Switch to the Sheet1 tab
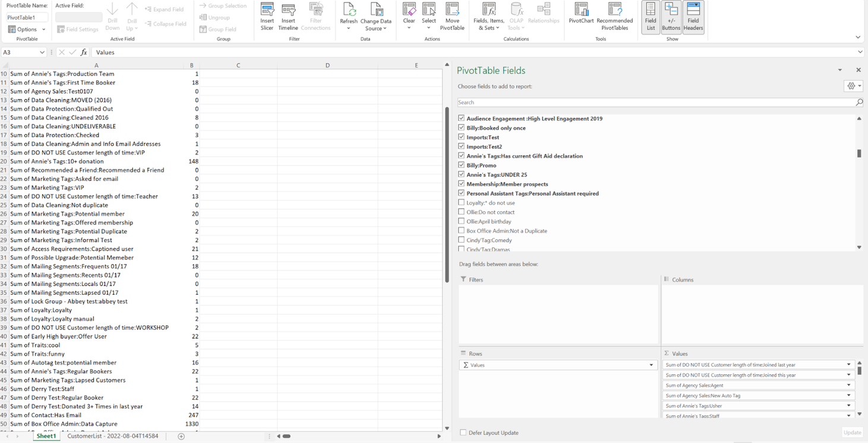The width and height of the screenshot is (868, 443). [46, 436]
